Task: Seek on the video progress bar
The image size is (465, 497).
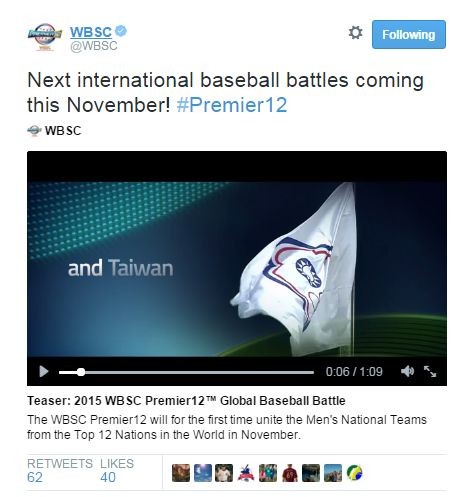Action: [186, 372]
